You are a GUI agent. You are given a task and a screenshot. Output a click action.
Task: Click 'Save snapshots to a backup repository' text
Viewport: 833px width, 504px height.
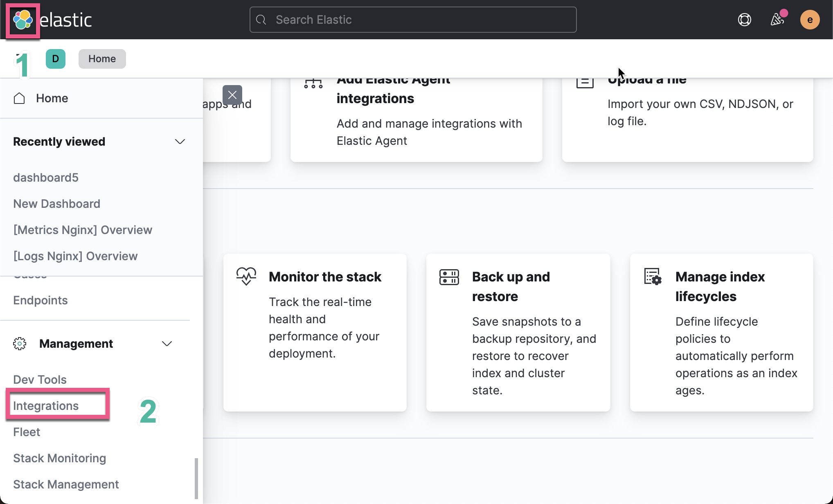(534, 356)
